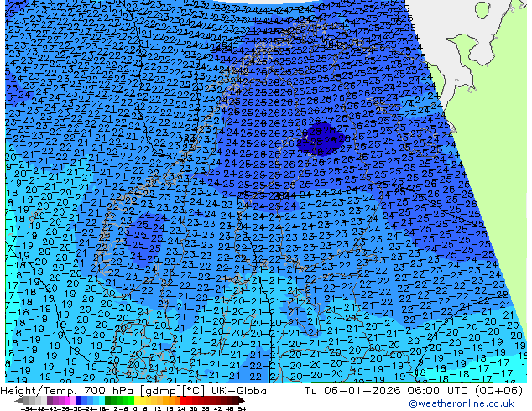This screenshot has height=411, width=532.
Task: Click the 'Tu 06-01-2026' date text
Action: point(352,391)
